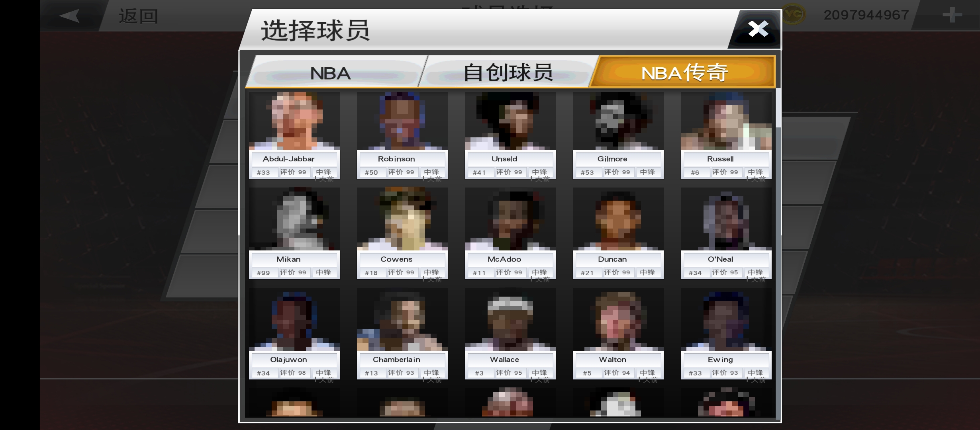
Task: Tap the gold VC coin icon
Action: point(793,15)
